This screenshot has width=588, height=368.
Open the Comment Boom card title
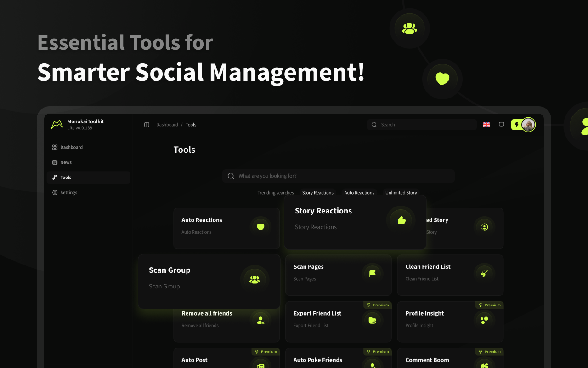pos(427,360)
